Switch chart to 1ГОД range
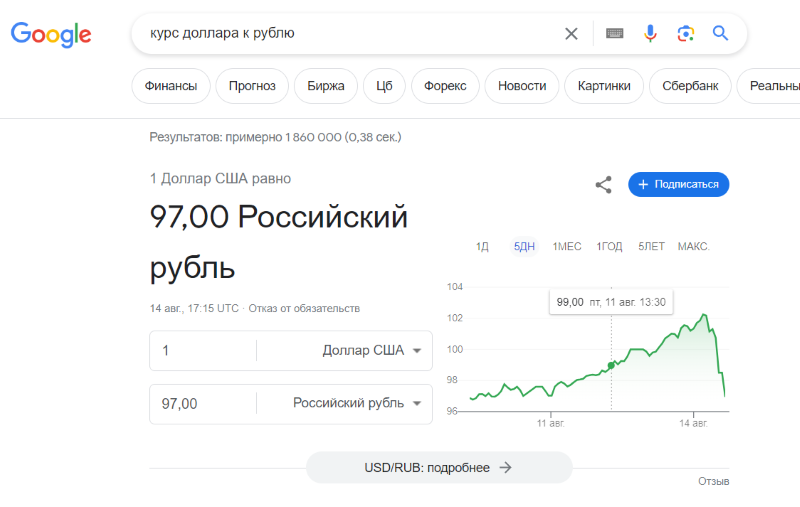The height and width of the screenshot is (507, 800). [x=609, y=247]
